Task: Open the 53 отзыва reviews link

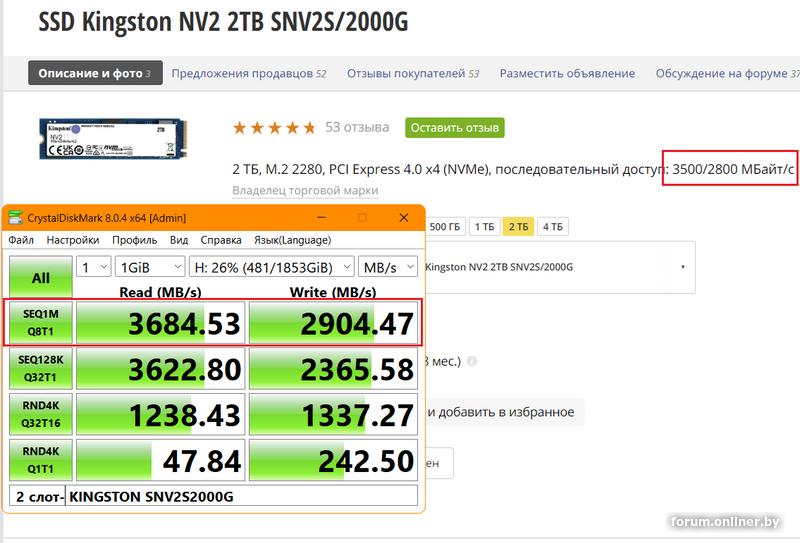Action: [x=357, y=127]
